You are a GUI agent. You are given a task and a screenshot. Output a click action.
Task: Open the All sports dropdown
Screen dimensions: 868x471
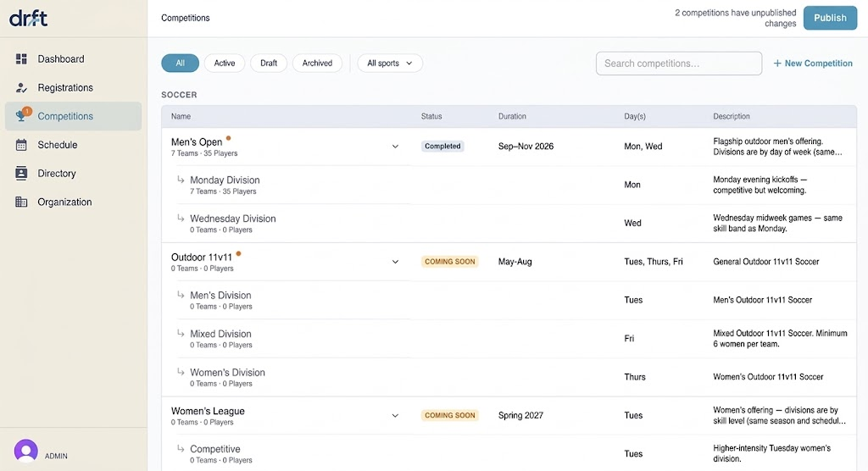390,63
